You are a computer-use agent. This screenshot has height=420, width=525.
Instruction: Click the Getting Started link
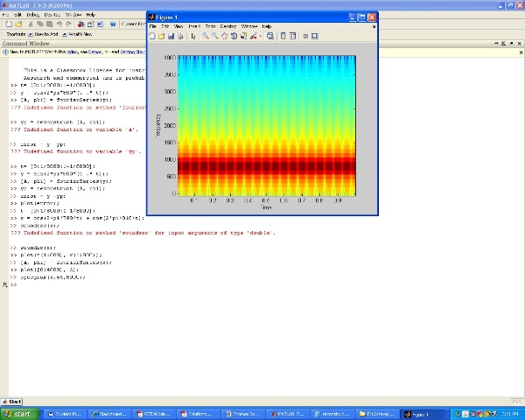[x=131, y=52]
